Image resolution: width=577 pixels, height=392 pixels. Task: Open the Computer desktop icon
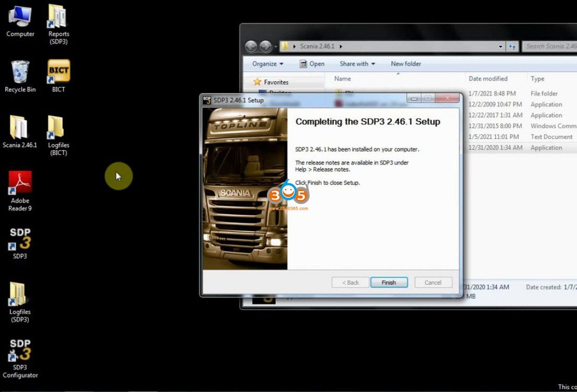pos(20,22)
